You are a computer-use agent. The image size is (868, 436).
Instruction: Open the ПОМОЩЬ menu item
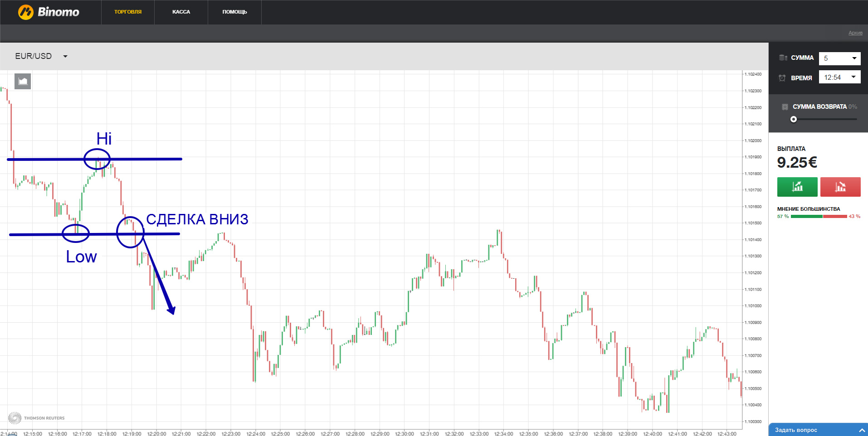[x=234, y=12]
